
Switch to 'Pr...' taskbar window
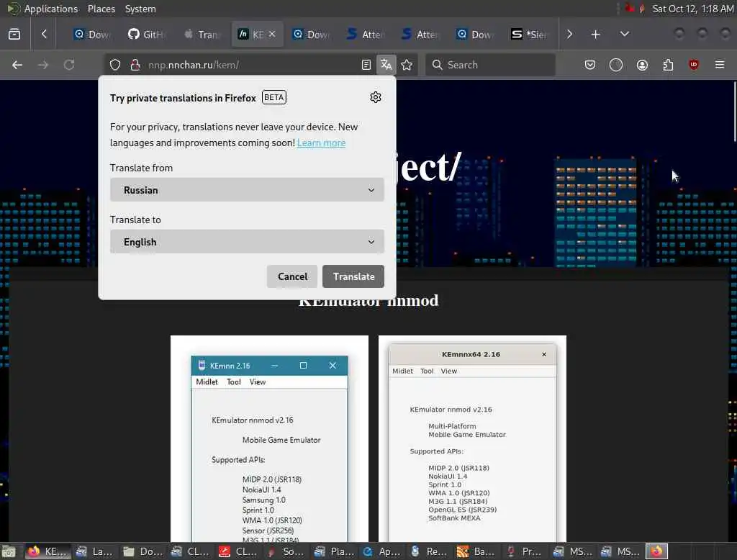click(525, 551)
